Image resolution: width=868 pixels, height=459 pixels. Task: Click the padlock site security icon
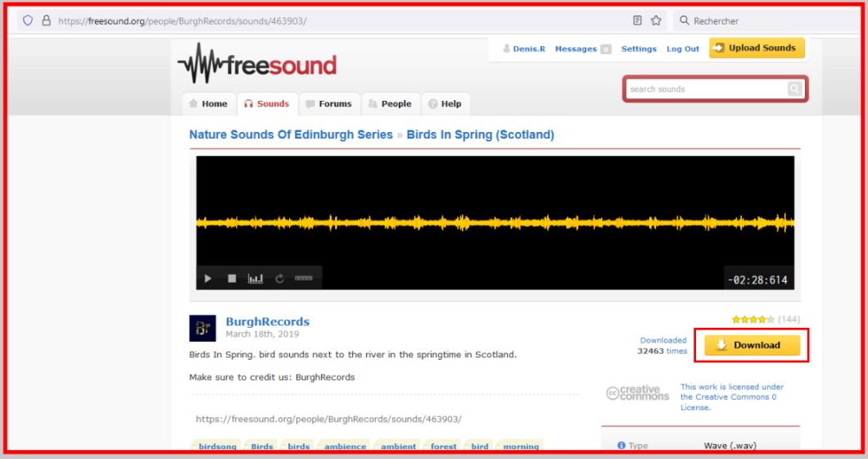46,20
